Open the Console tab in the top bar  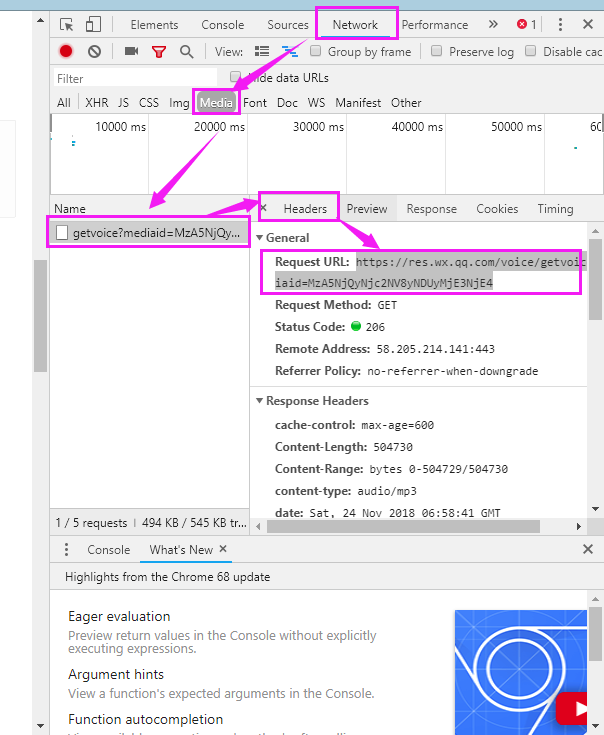pyautogui.click(x=223, y=25)
